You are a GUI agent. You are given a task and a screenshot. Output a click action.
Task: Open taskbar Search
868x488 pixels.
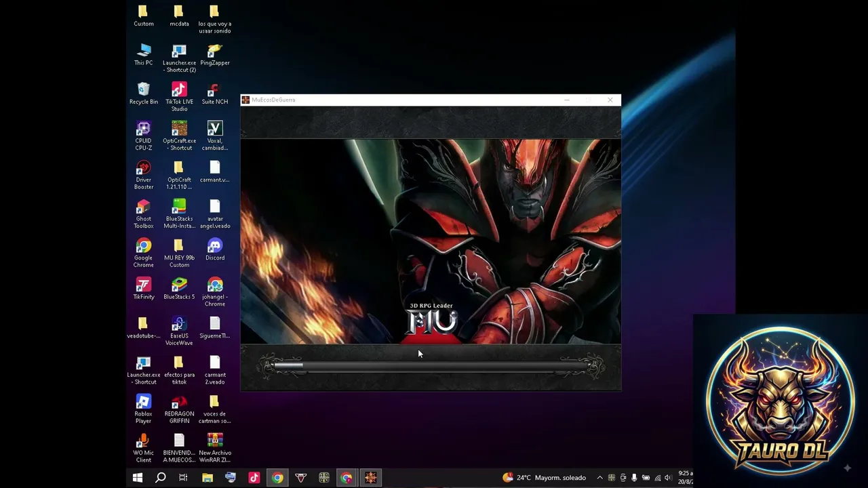click(161, 478)
